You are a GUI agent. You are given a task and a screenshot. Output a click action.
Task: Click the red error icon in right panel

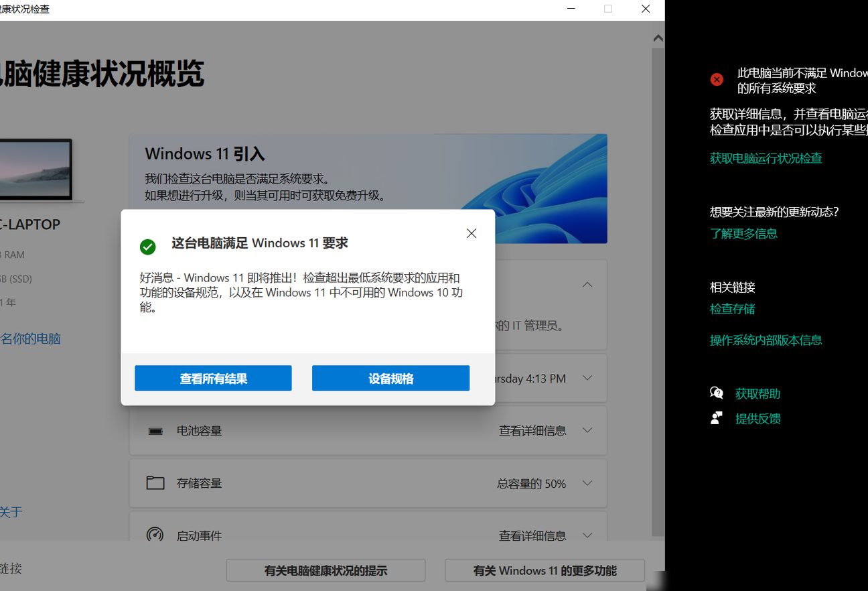point(717,80)
